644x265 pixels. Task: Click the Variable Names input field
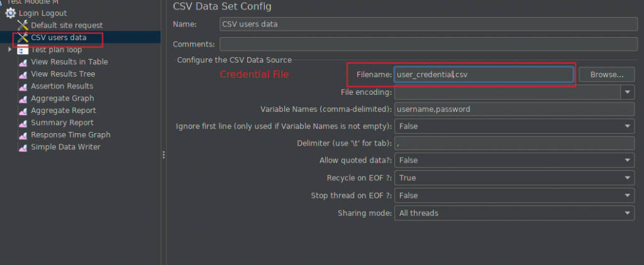[514, 109]
